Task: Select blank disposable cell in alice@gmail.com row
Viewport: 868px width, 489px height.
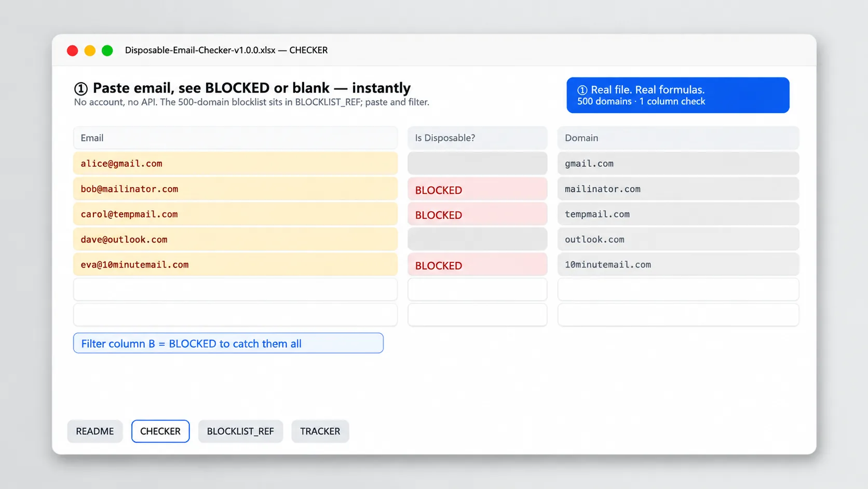Action: [x=478, y=163]
